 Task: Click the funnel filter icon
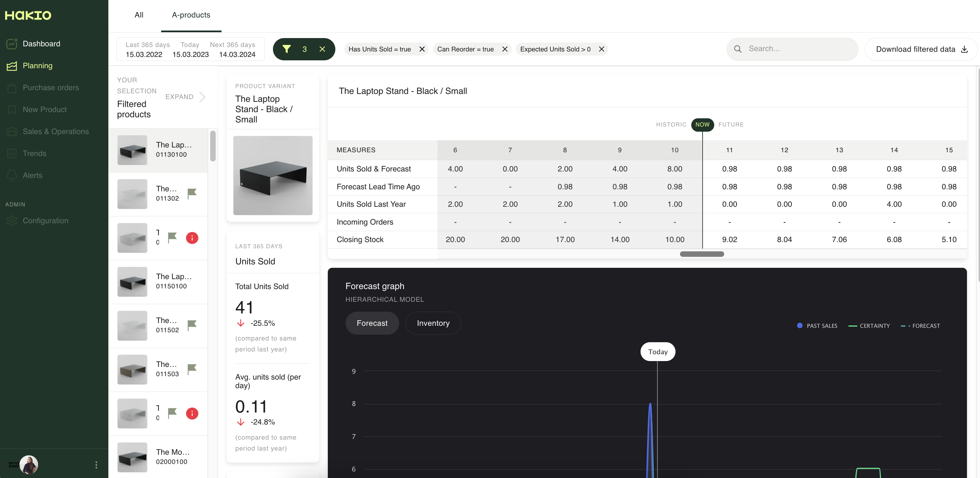[286, 49]
